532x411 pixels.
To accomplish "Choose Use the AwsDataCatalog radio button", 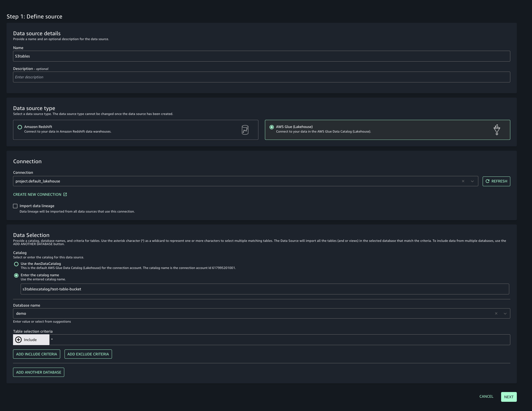I will [16, 264].
